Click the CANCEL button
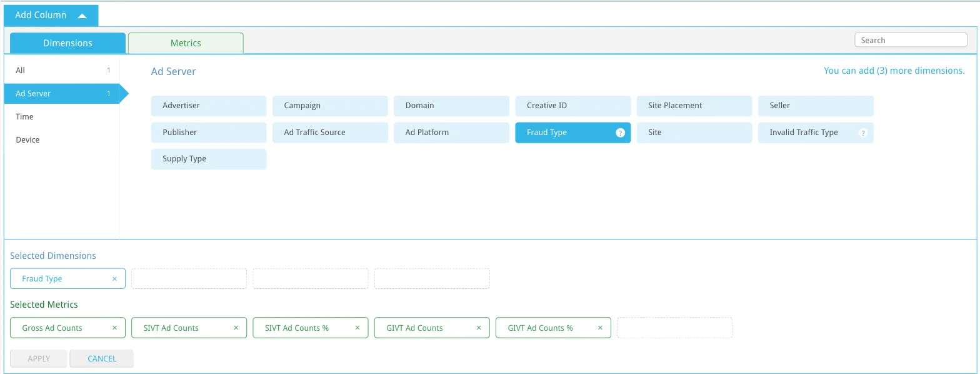This screenshot has height=374, width=980. [x=102, y=358]
